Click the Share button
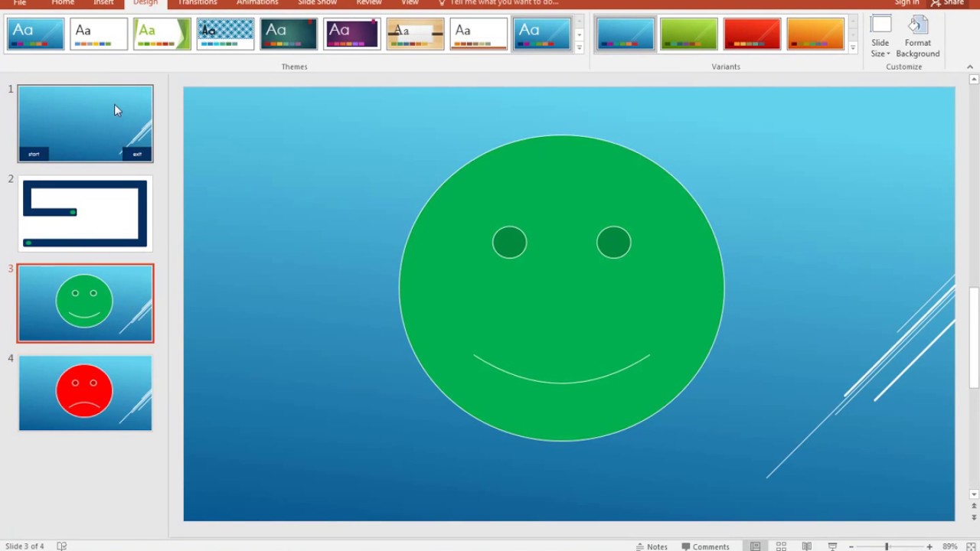This screenshot has width=980, height=551. [x=948, y=3]
